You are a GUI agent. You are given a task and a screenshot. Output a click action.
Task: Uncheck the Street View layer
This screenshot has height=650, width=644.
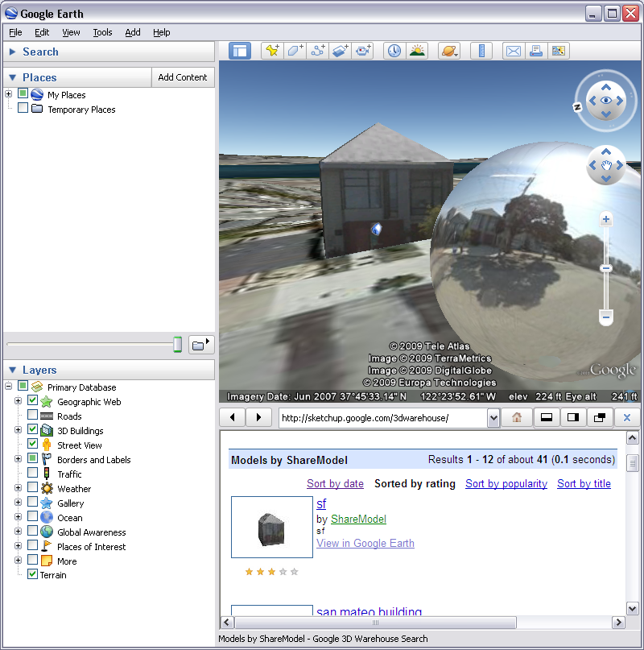pyautogui.click(x=33, y=445)
